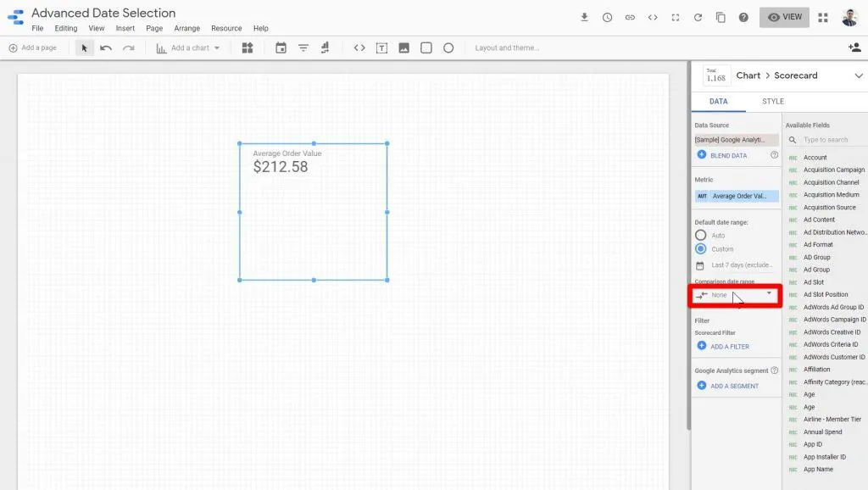Insert an Image using the toolbar icon
The width and height of the screenshot is (868, 490).
click(x=402, y=47)
